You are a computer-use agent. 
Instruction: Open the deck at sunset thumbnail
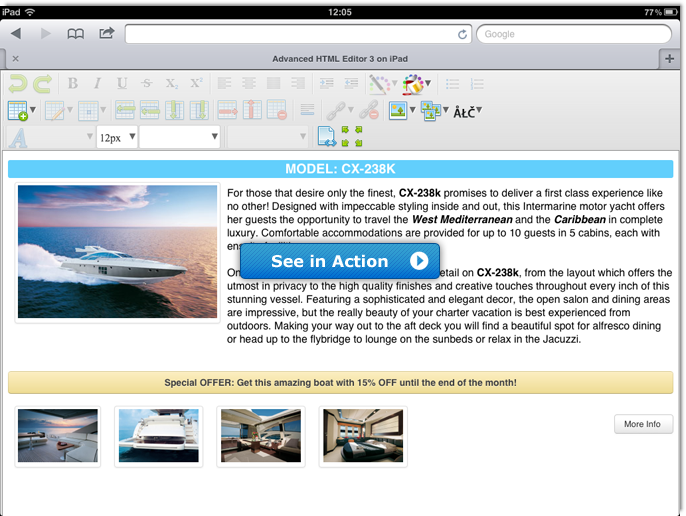pos(58,436)
